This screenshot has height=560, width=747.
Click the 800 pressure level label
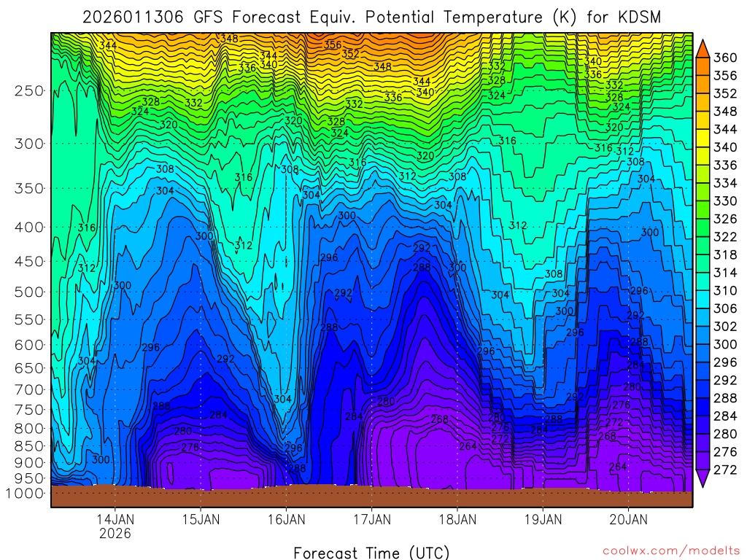(x=29, y=429)
